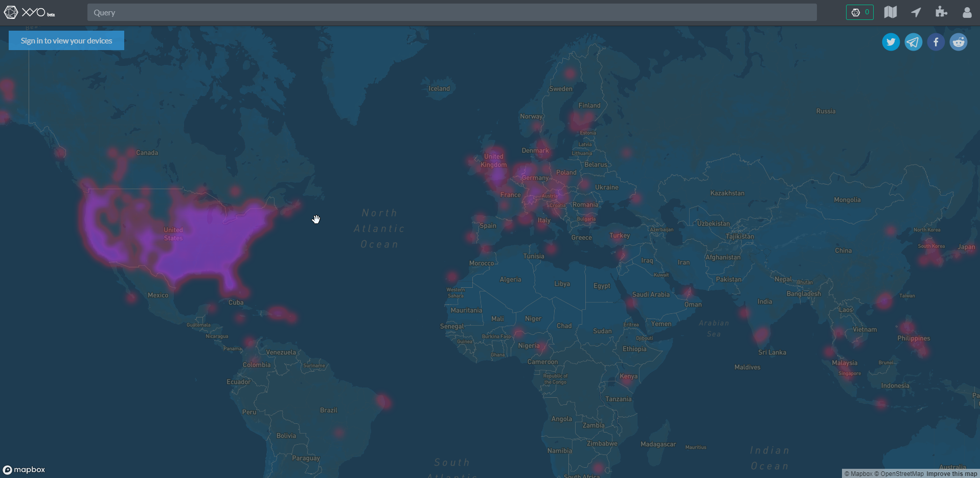Click the Turkey map label

pyautogui.click(x=620, y=236)
